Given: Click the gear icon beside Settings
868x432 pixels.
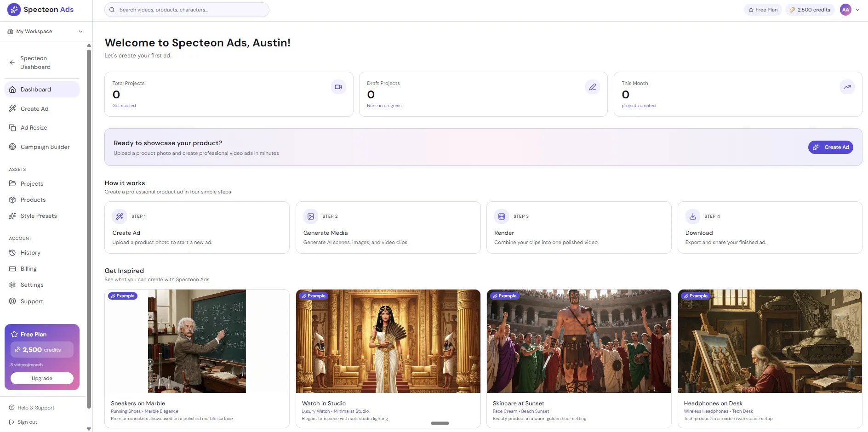Looking at the screenshot, I should pos(12,285).
